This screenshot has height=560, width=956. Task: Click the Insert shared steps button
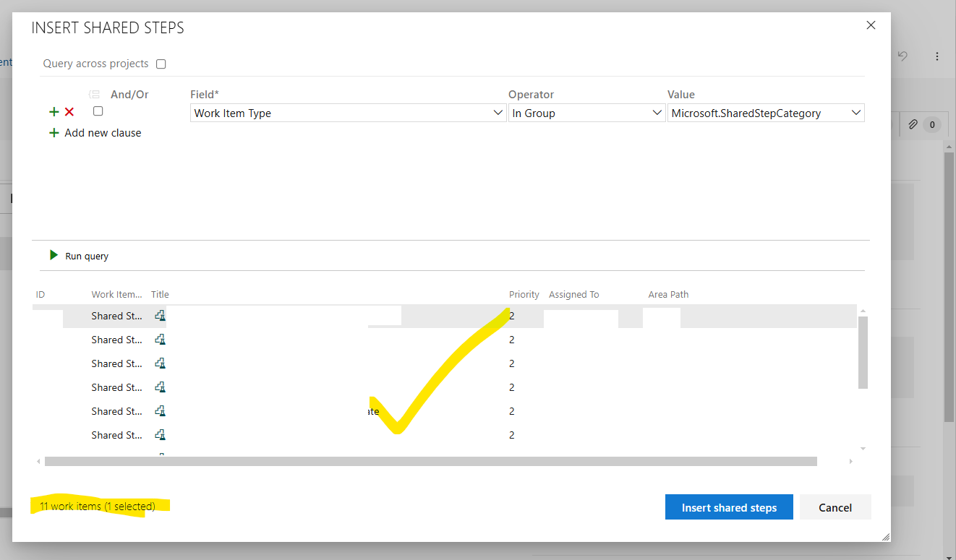pos(729,507)
